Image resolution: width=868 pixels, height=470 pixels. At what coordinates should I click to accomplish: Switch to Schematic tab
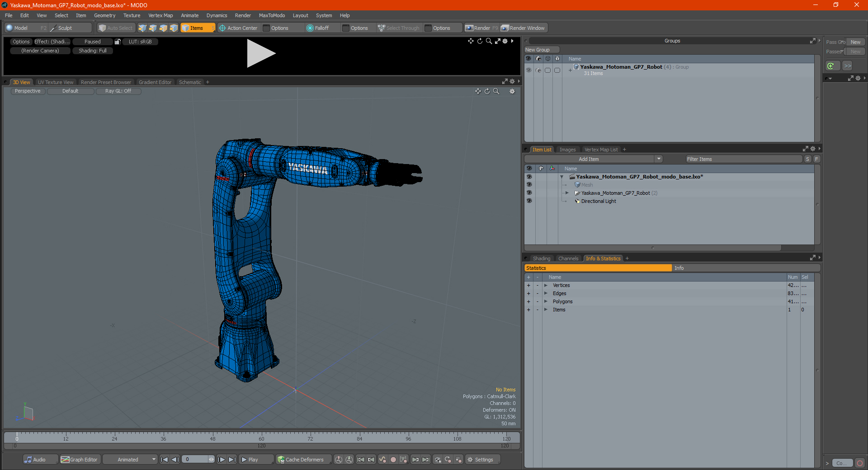pos(190,82)
